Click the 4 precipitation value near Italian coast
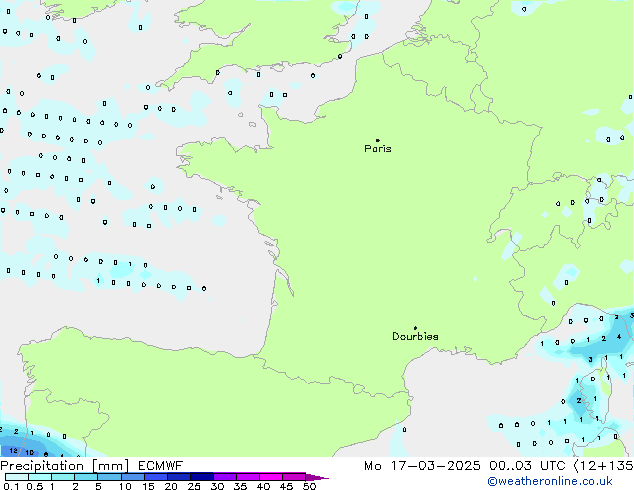 tap(619, 336)
